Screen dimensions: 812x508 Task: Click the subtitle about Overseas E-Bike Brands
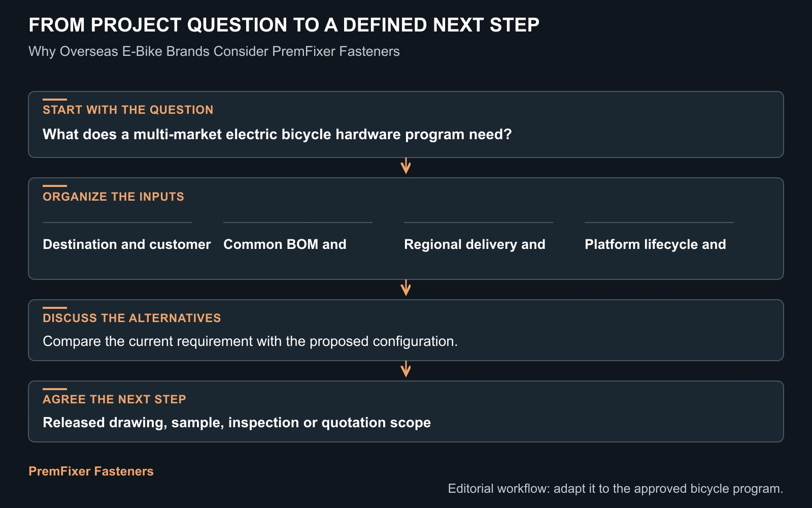[214, 51]
